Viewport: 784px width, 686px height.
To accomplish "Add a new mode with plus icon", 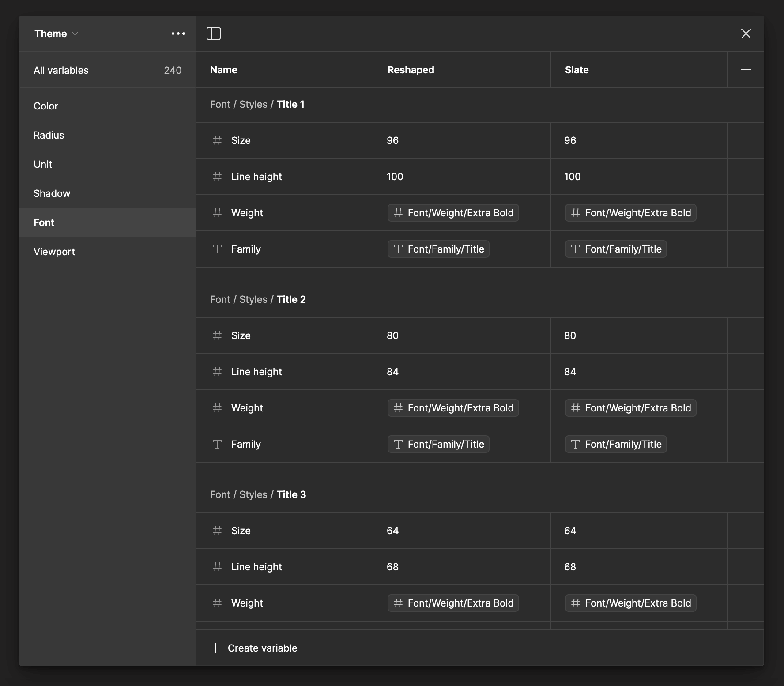I will pyautogui.click(x=746, y=70).
